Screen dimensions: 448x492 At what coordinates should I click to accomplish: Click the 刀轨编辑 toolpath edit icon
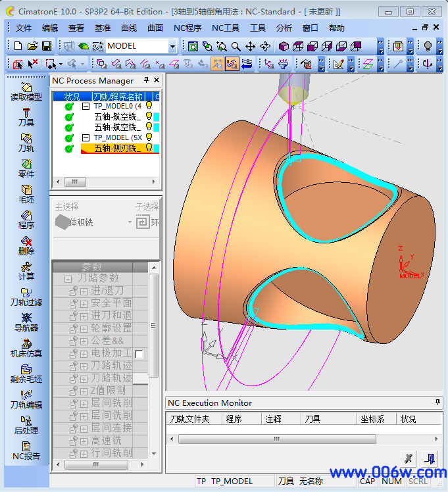click(26, 400)
